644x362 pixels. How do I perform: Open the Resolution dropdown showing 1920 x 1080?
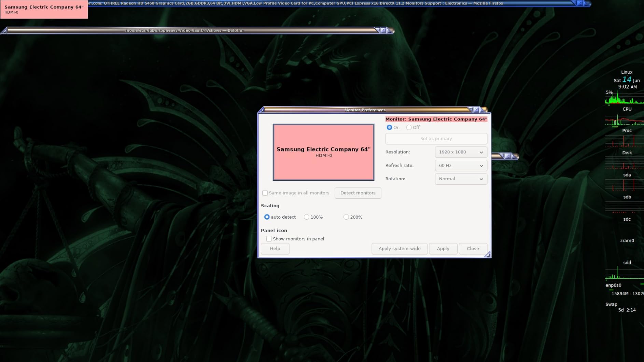461,152
